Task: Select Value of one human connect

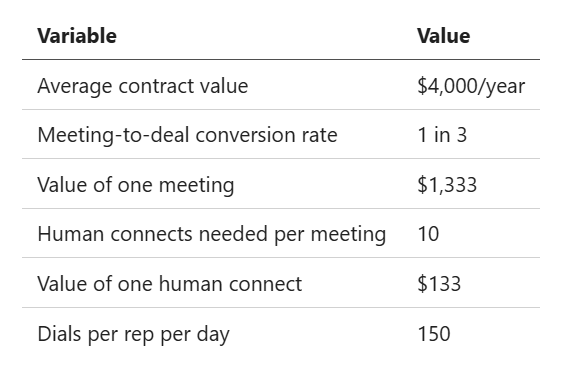Action: point(170,283)
